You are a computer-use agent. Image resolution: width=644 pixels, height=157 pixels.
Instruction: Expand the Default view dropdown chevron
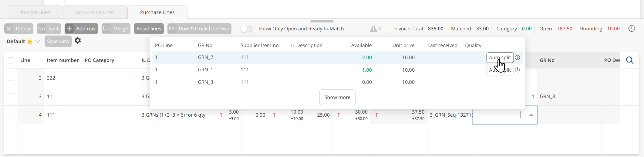coord(37,42)
